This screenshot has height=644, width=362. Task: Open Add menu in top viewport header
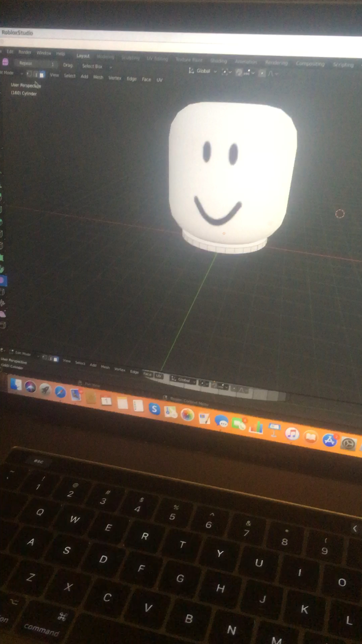click(x=84, y=76)
